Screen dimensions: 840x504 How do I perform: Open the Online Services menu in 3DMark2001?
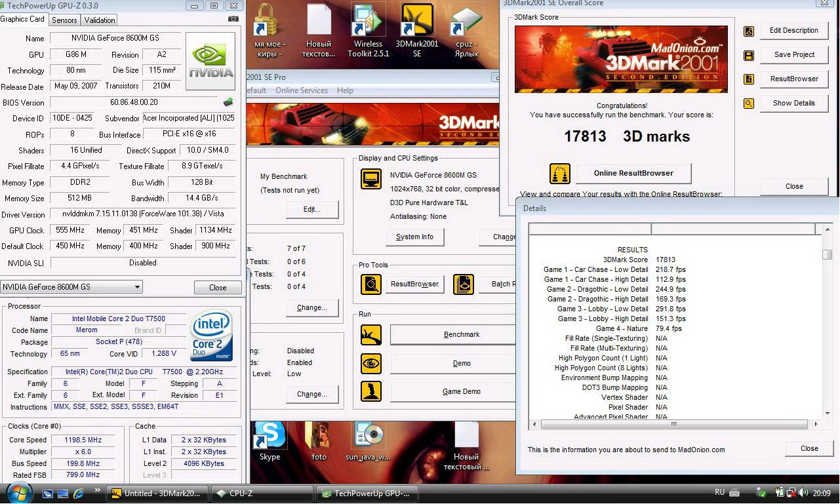[x=302, y=90]
